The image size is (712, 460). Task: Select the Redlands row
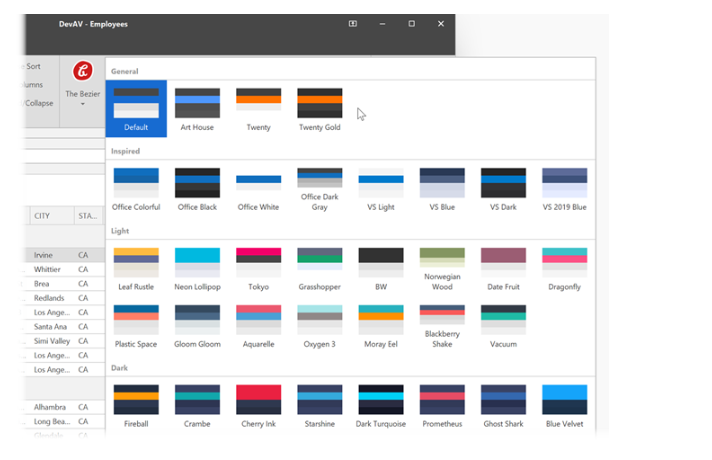(x=64, y=298)
